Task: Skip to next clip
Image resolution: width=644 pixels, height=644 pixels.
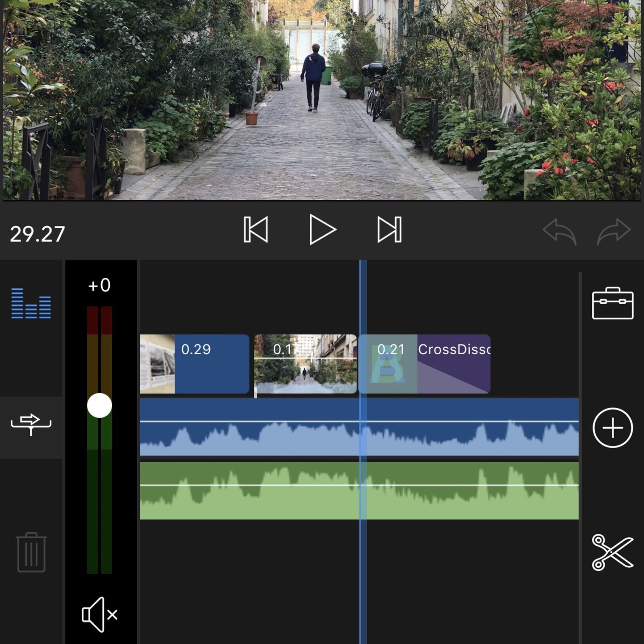Action: (x=389, y=229)
